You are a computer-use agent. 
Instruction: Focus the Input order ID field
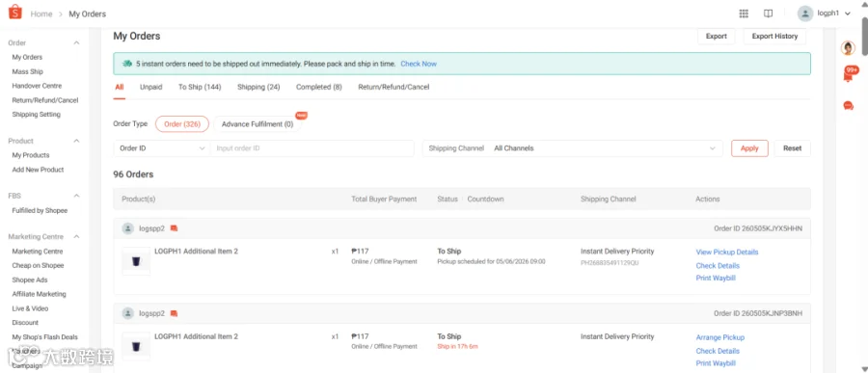(x=312, y=148)
